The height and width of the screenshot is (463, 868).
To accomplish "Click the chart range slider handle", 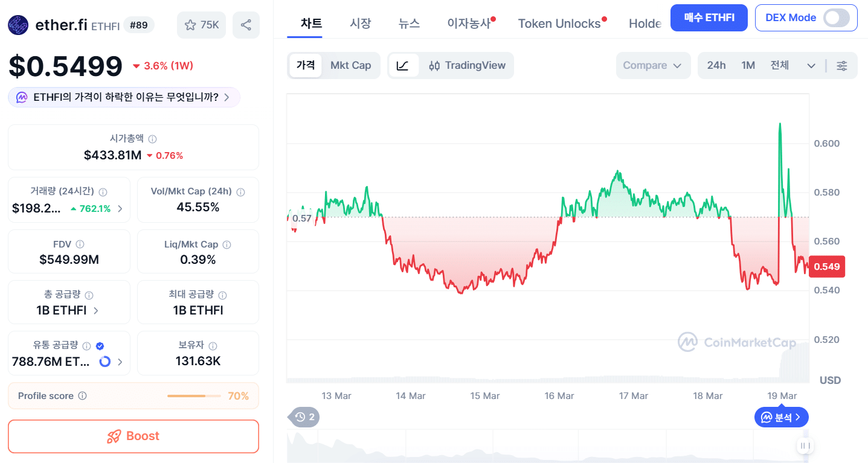I will [x=804, y=446].
